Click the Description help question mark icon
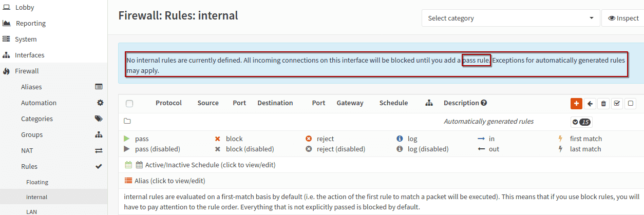Image resolution: width=644 pixels, height=215 pixels. [x=484, y=103]
